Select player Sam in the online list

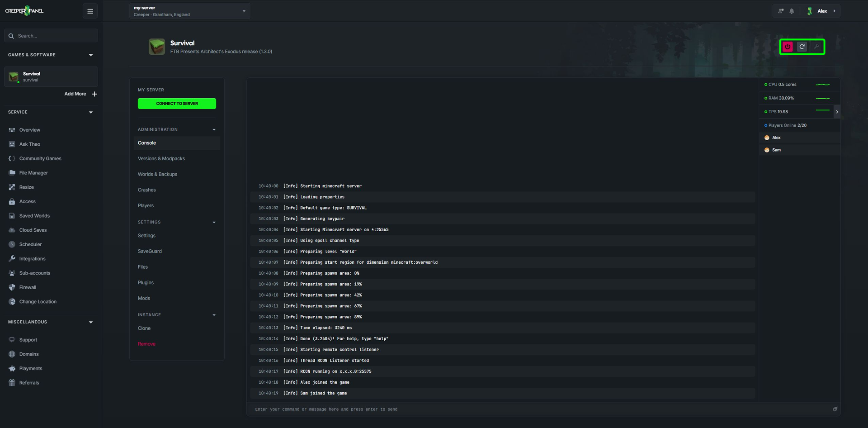click(799, 150)
